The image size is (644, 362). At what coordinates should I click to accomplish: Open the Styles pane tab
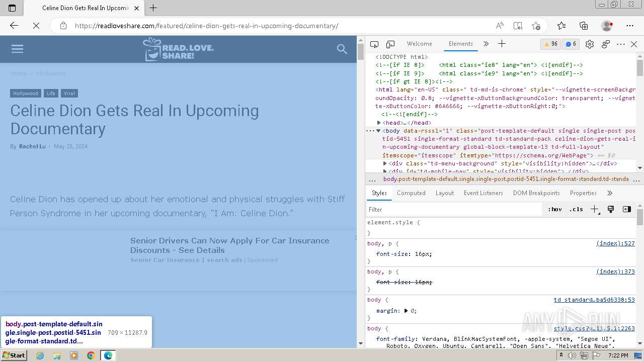pos(379,193)
